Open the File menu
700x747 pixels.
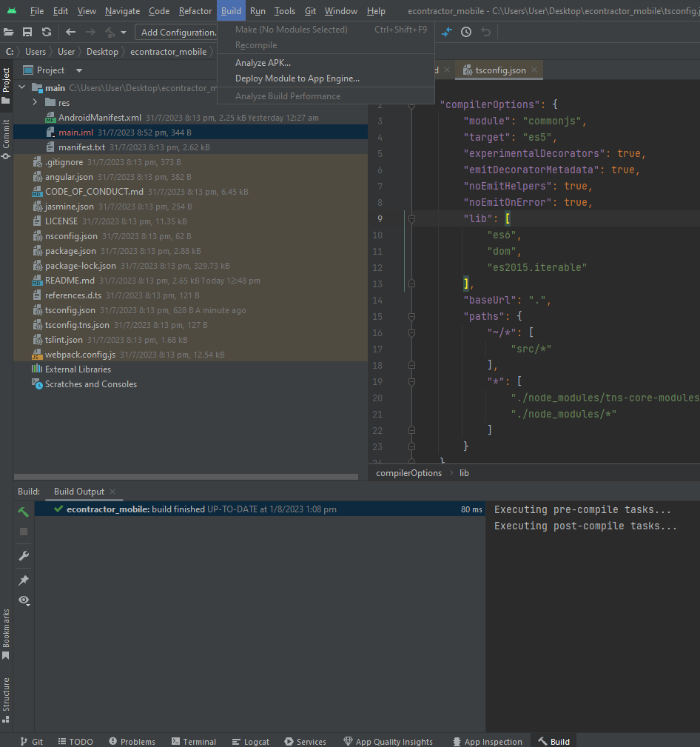[37, 10]
